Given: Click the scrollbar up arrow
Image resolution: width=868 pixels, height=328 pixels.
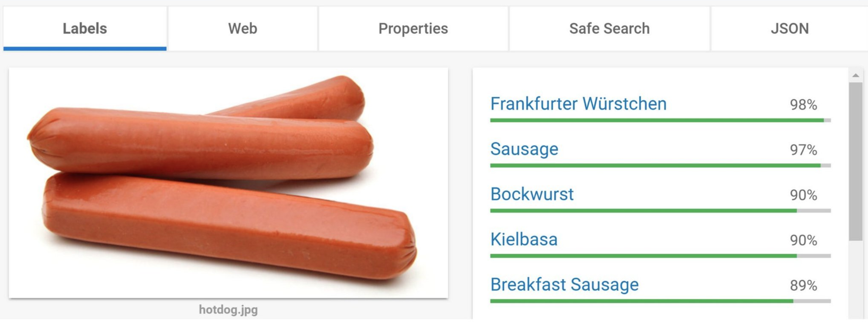Looking at the screenshot, I should pyautogui.click(x=856, y=76).
